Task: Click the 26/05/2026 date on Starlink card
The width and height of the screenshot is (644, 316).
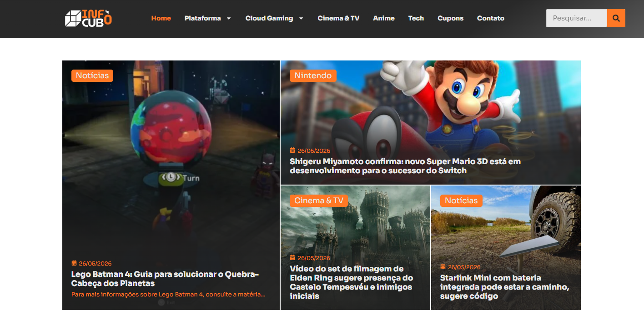Action: coord(464,267)
